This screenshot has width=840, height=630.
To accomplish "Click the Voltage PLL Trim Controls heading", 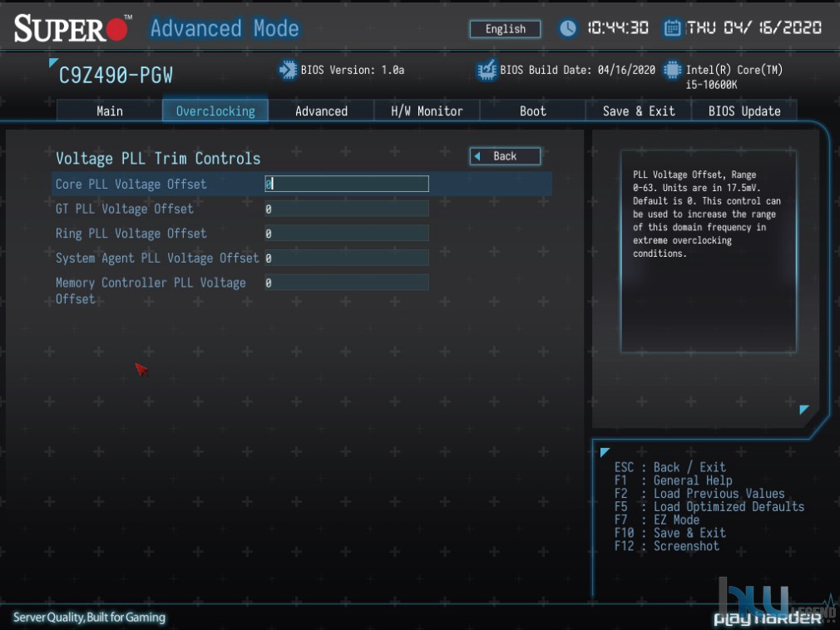I will (x=158, y=159).
